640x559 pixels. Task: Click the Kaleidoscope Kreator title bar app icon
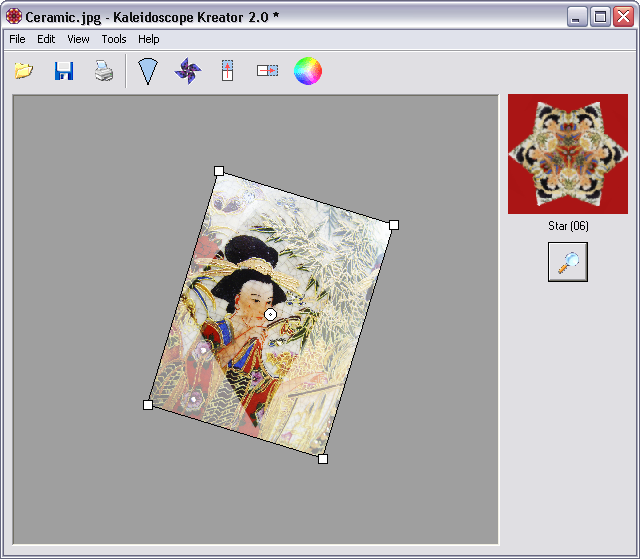coord(13,16)
